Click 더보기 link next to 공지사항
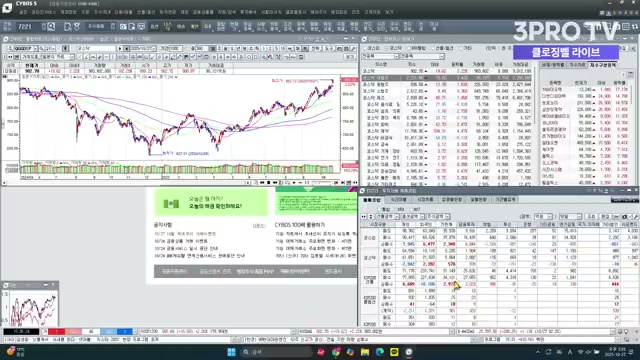The height and width of the screenshot is (360, 640). coord(259,225)
